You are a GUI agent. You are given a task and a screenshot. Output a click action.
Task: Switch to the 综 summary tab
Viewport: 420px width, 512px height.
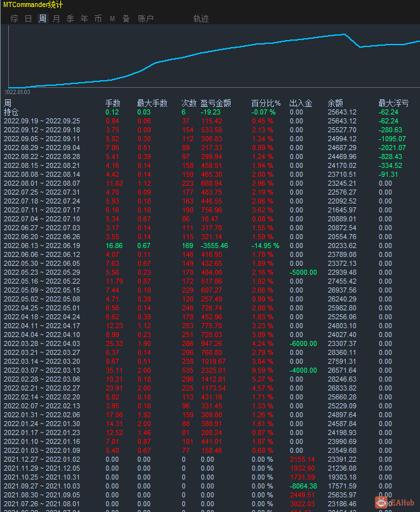[15, 18]
